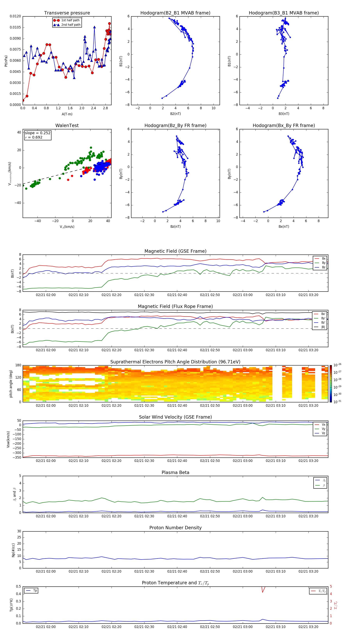Select 'Bx' in the GSE Frame legend

coord(320,259)
